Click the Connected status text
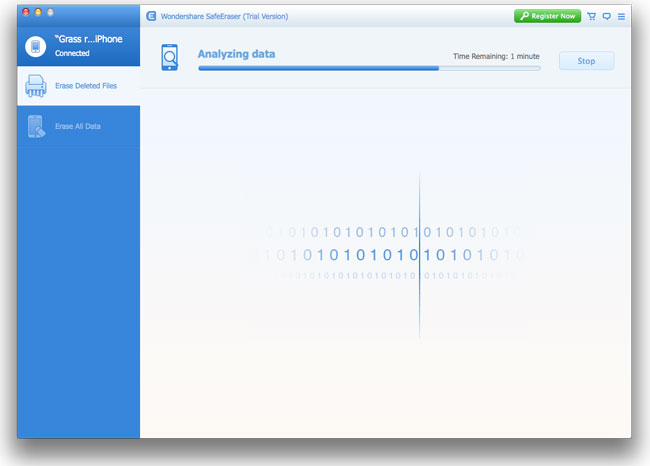This screenshot has height=466, width=650. (72, 53)
